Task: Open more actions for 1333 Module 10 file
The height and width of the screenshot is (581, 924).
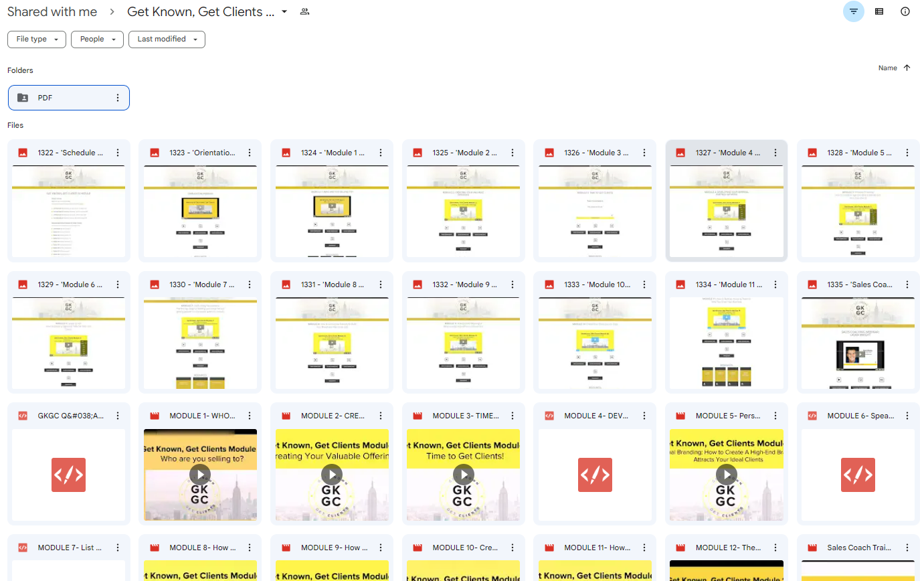Action: (644, 285)
